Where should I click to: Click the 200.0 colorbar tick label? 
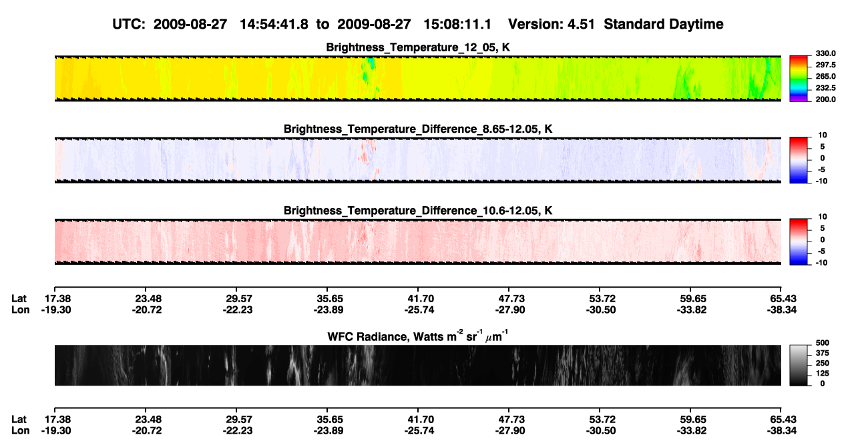coord(825,99)
